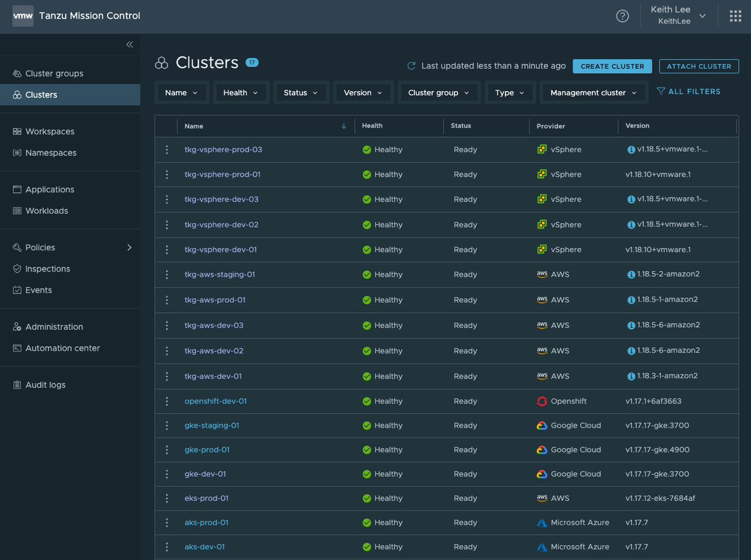This screenshot has height=560, width=751.
Task: Collapse the sidebar with double chevron
Action: [x=130, y=44]
